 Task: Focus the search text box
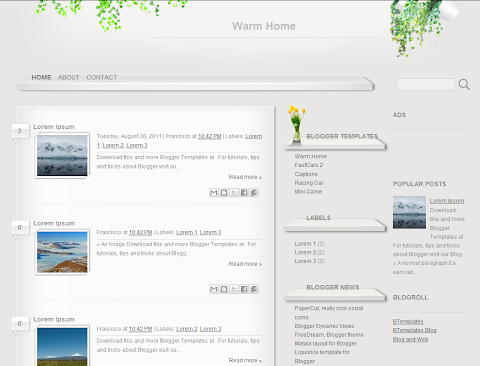(425, 84)
